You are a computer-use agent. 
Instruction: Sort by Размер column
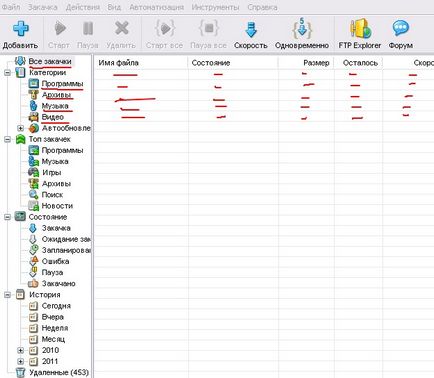(306, 63)
